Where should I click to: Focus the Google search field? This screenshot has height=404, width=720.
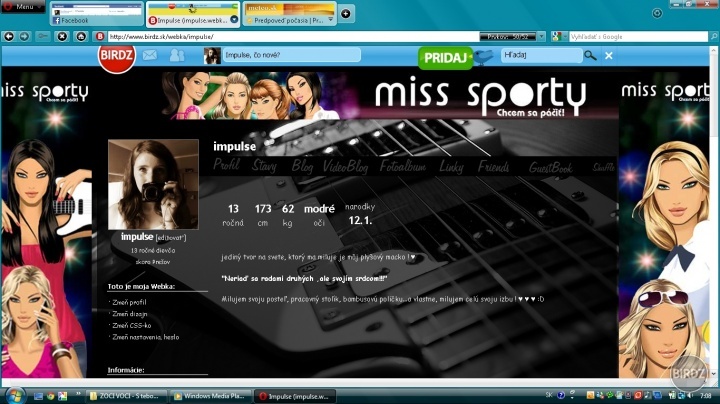point(638,36)
